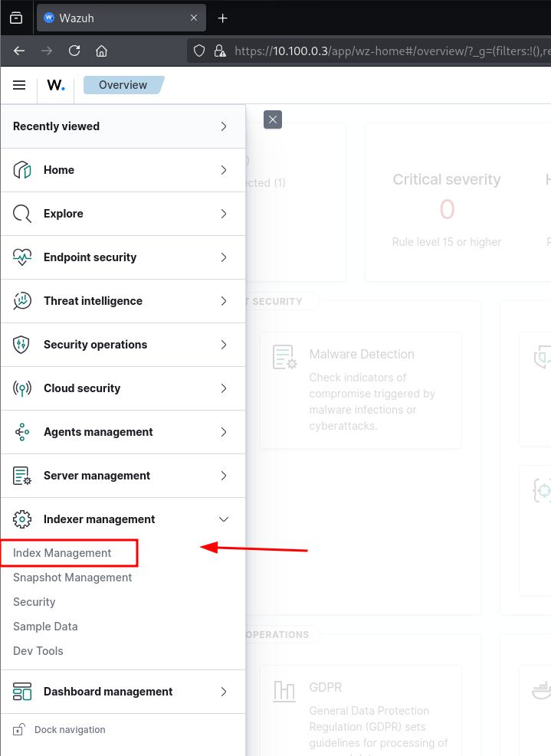Expand the Server management chevron

click(224, 476)
